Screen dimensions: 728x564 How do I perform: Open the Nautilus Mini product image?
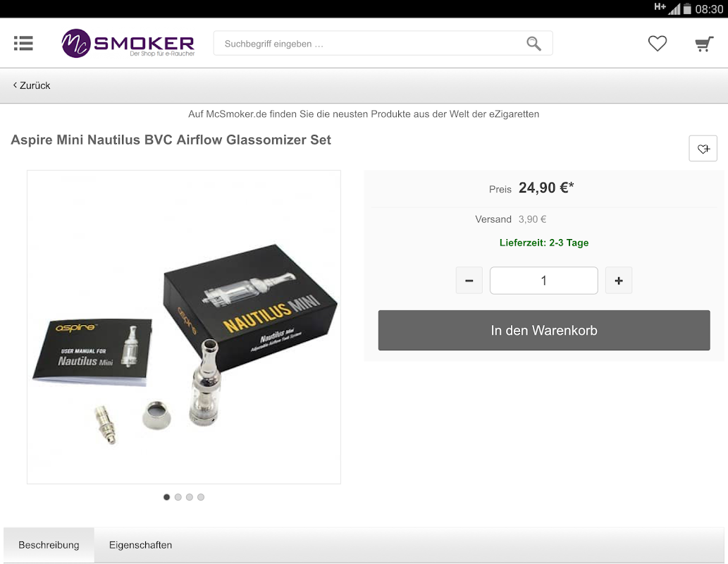pyautogui.click(x=184, y=327)
